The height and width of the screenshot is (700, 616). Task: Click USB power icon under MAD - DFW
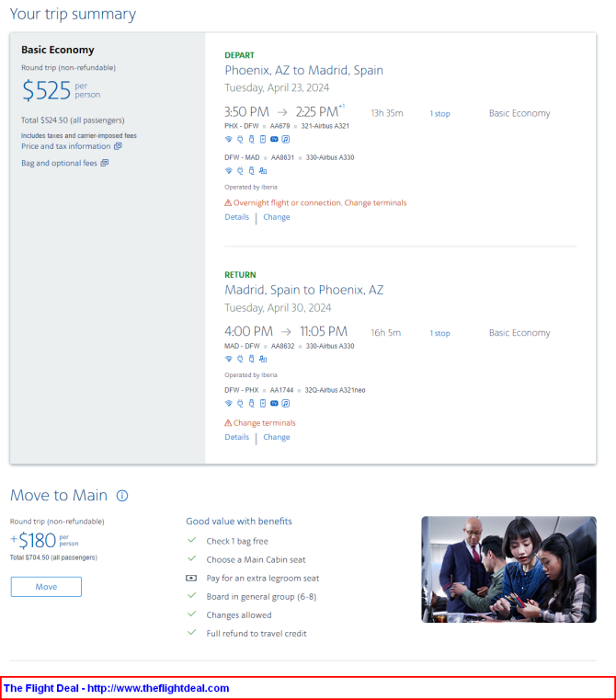tap(251, 359)
